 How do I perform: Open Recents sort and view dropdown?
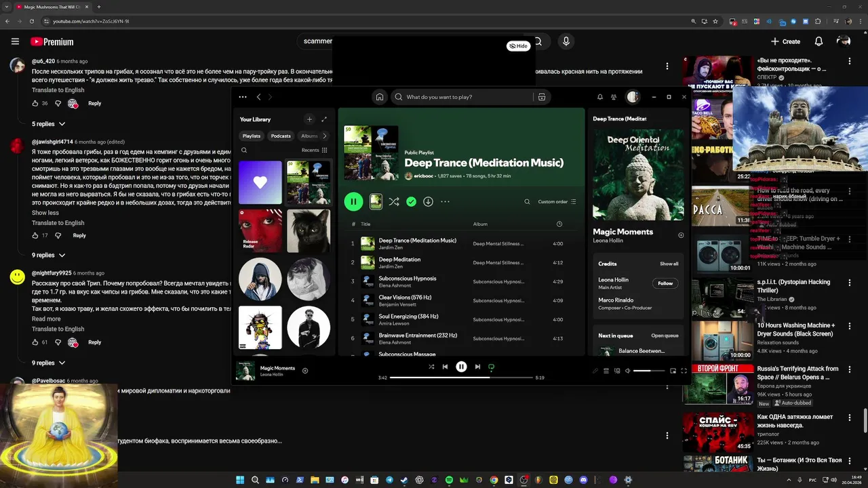(x=315, y=150)
